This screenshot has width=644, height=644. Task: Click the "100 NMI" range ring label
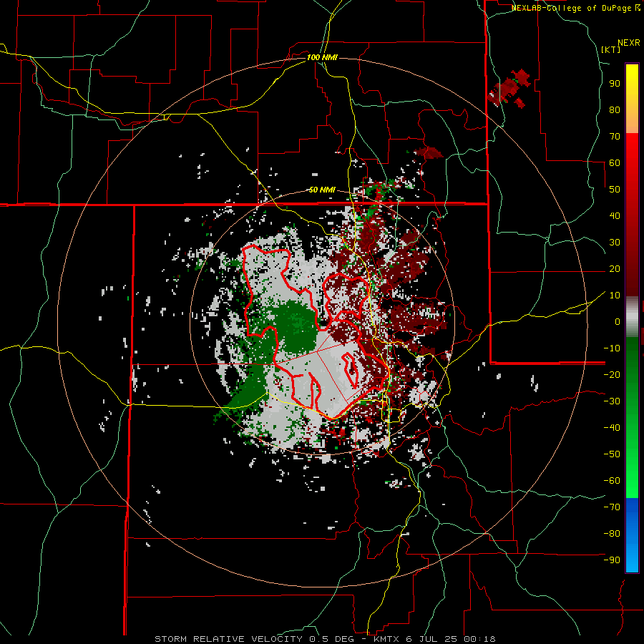322,57
